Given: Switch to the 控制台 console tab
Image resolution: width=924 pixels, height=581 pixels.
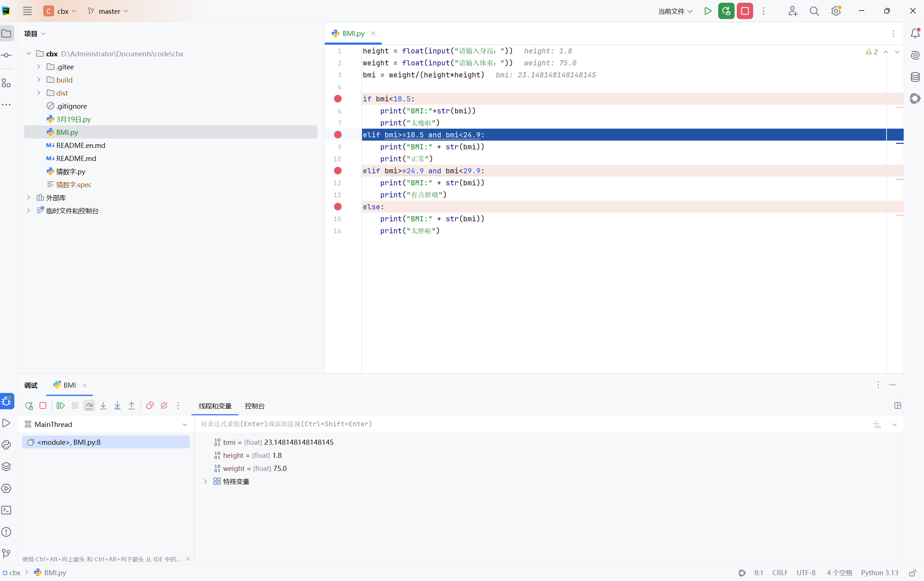Looking at the screenshot, I should pos(254,406).
